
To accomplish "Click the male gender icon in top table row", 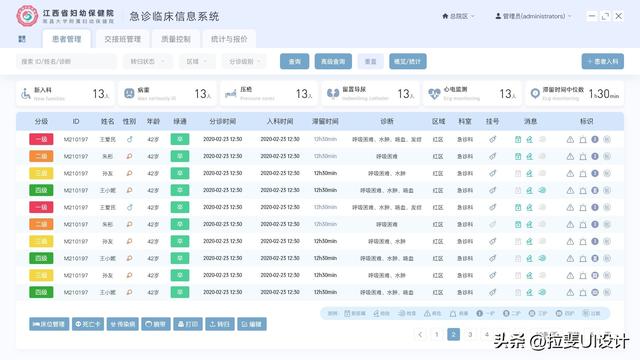I will [129, 140].
